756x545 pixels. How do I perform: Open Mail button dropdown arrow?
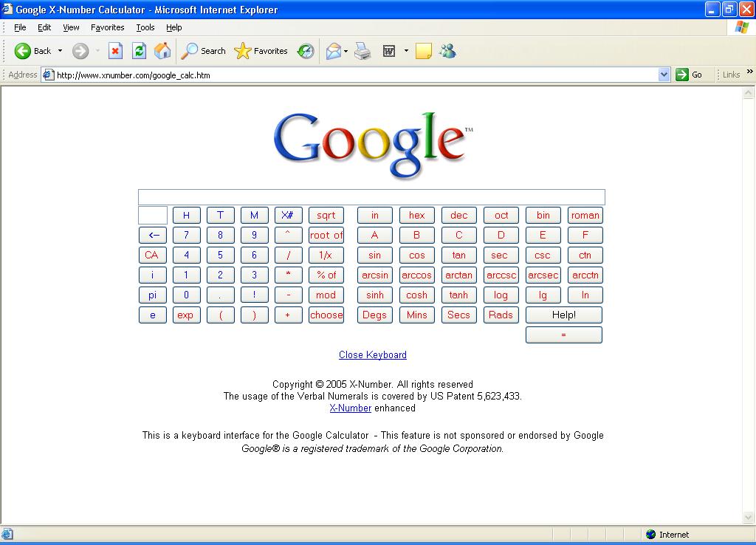(x=346, y=51)
